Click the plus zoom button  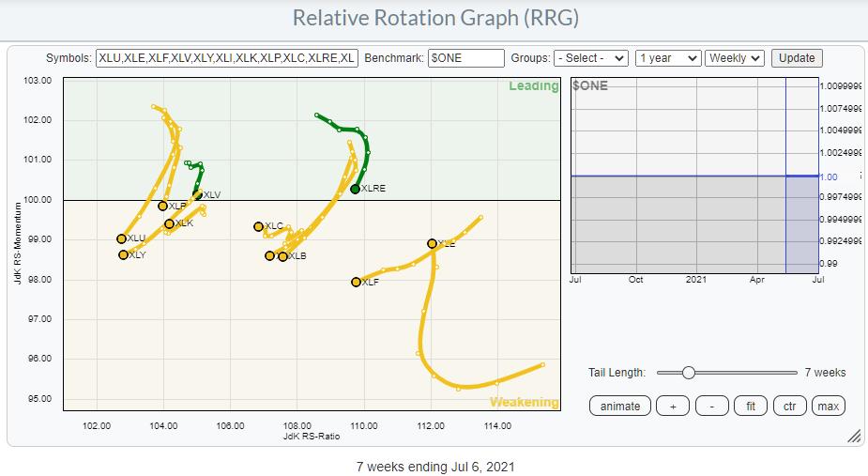(672, 406)
